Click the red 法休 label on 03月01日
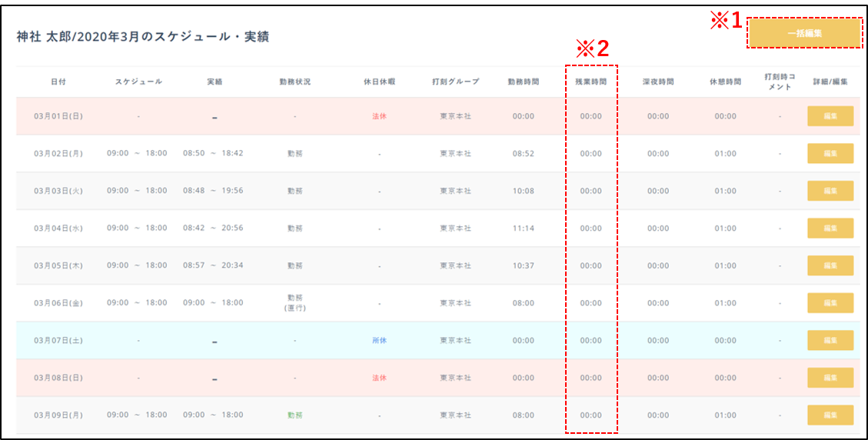Viewport: 868px width, 440px height. pyautogui.click(x=379, y=116)
